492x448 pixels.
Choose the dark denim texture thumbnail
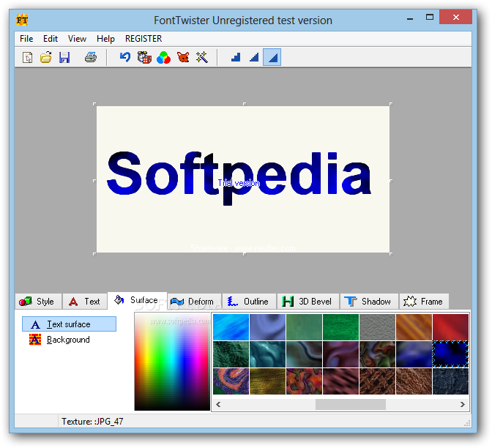pyautogui.click(x=450, y=381)
